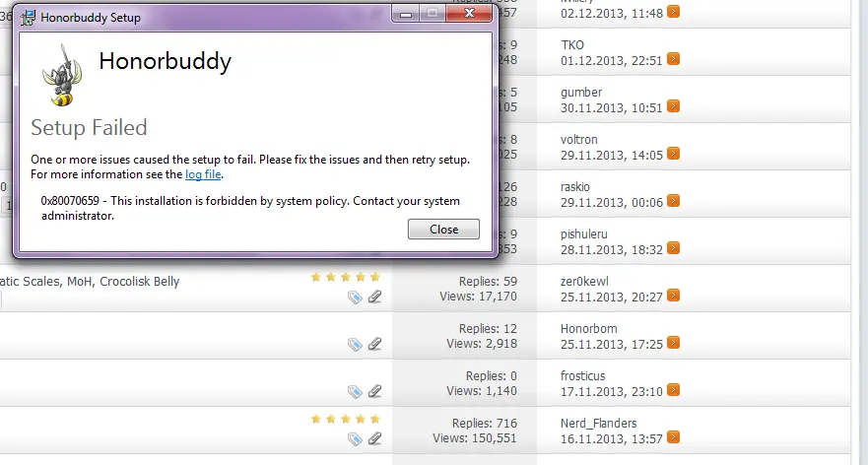Screen dimensions: 868x465
Task: Click star rating of 716 replies thread
Action: (x=346, y=419)
